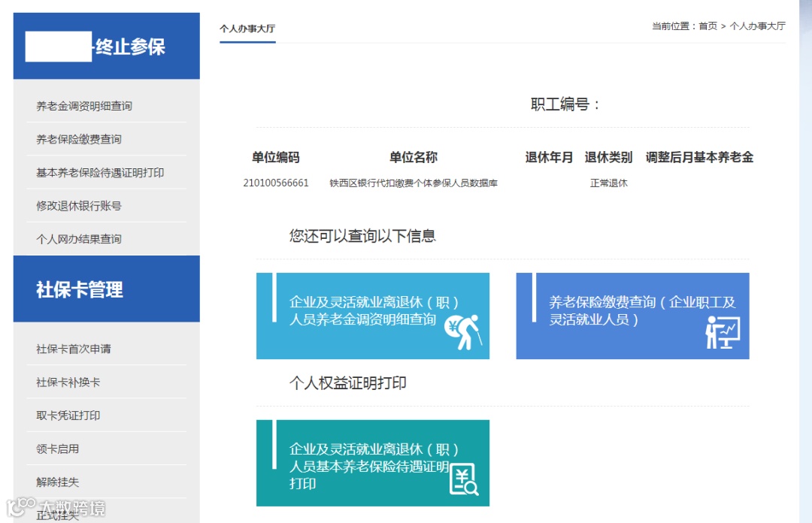Open the 养老保险缴费查询 blue card
The image size is (812, 523).
633,316
